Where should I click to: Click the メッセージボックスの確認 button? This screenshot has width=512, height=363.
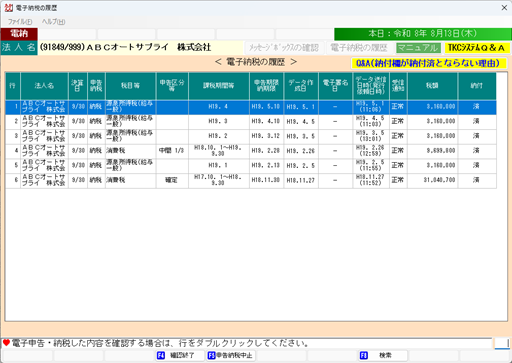point(284,48)
